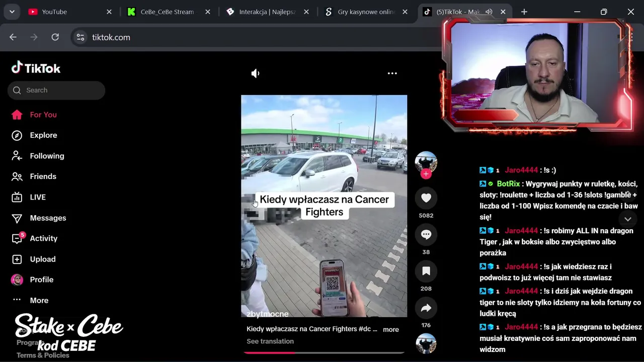644x362 pixels.
Task: Go to next video with down chevron
Action: pyautogui.click(x=628, y=219)
